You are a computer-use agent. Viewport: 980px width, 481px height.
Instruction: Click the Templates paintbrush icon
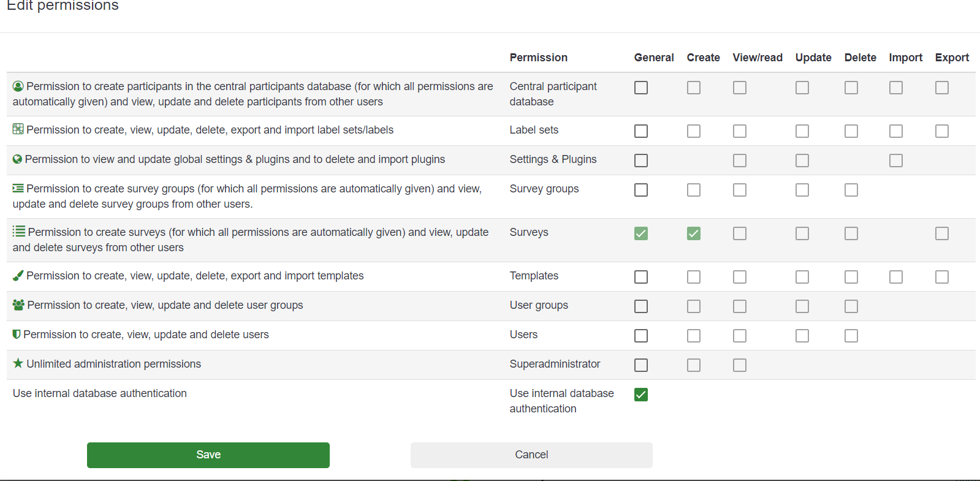pyautogui.click(x=18, y=276)
